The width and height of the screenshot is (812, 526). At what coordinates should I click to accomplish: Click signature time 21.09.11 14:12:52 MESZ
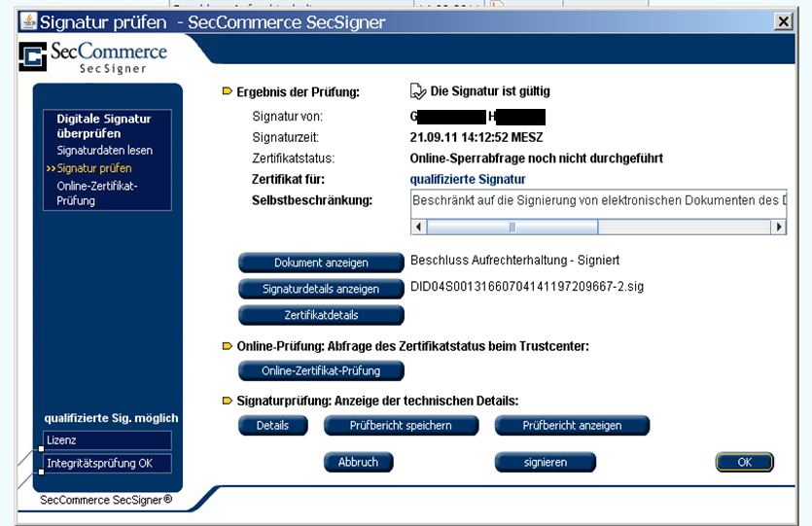point(477,137)
